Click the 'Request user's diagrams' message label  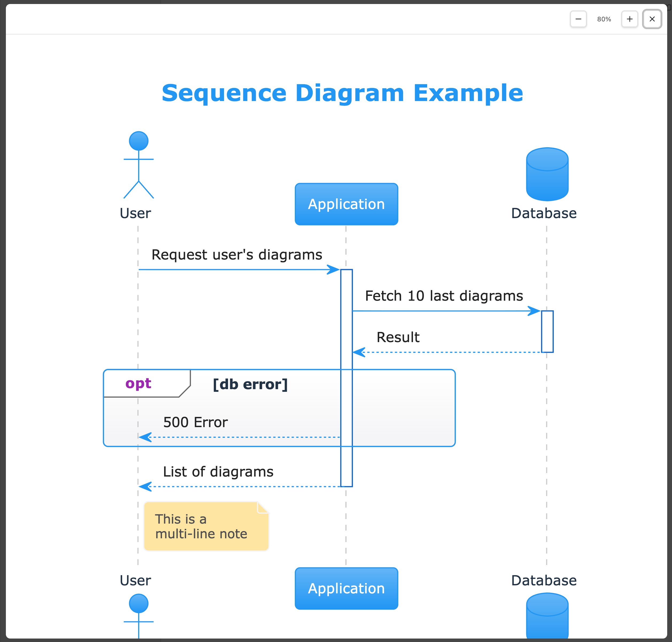[237, 255]
